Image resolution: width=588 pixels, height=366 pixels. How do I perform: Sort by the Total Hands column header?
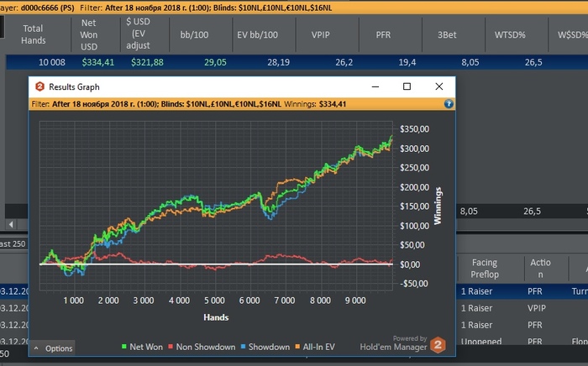[x=34, y=34]
